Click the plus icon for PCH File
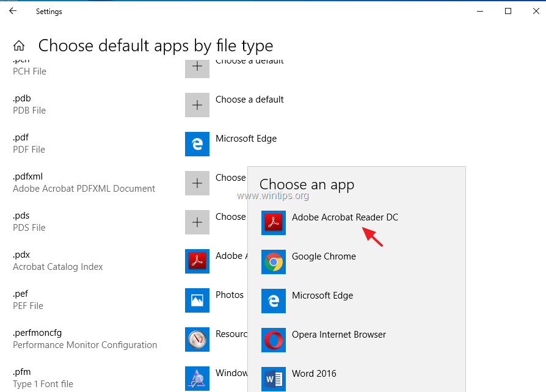The height and width of the screenshot is (392, 546). tap(197, 68)
